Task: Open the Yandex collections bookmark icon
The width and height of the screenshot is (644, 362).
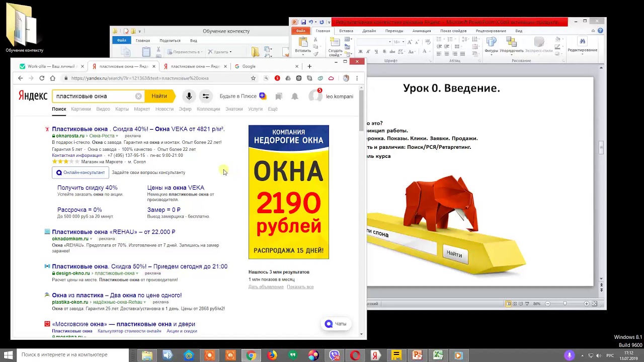Action: 279,96
